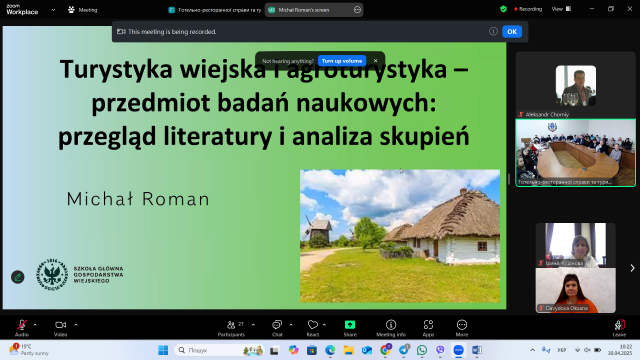
Task: Toggle camera using the Video icon
Action: pyautogui.click(x=60, y=325)
